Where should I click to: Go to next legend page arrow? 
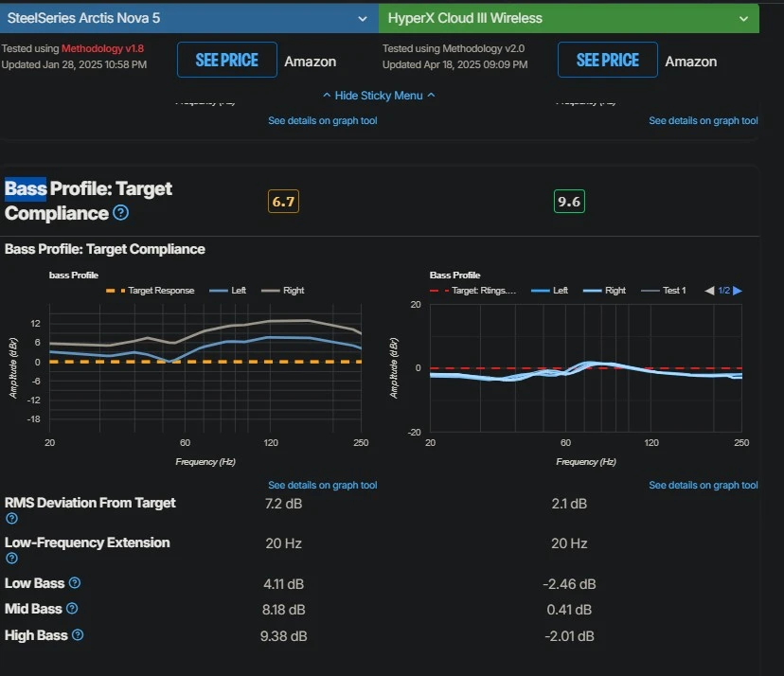(738, 291)
